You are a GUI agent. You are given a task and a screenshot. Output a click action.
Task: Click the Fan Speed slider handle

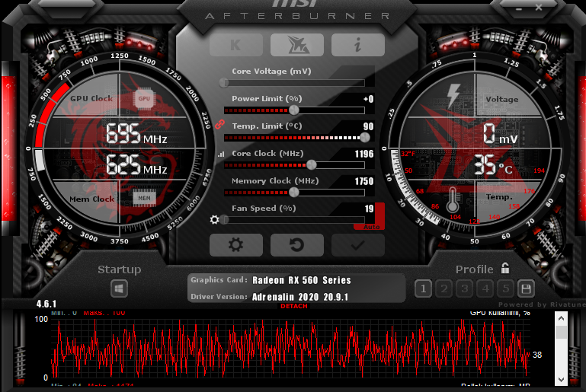coord(224,219)
